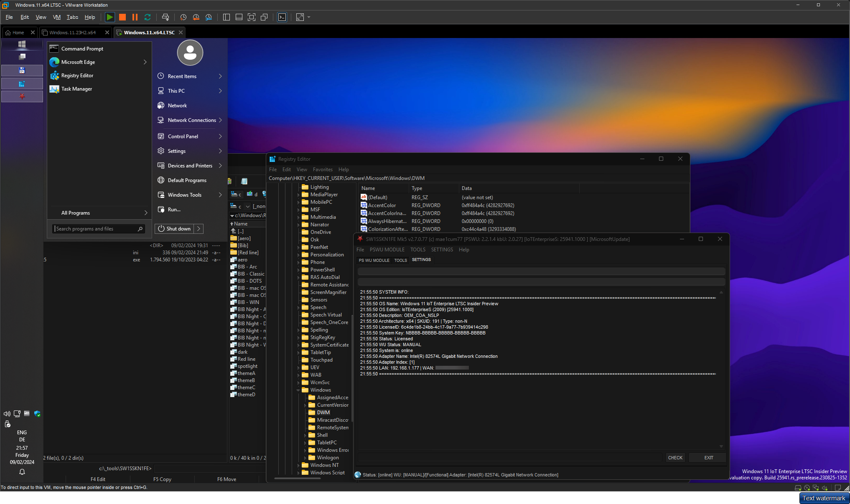This screenshot has width=850, height=504.
Task: Open the PSWU MODULE menu
Action: [387, 249]
